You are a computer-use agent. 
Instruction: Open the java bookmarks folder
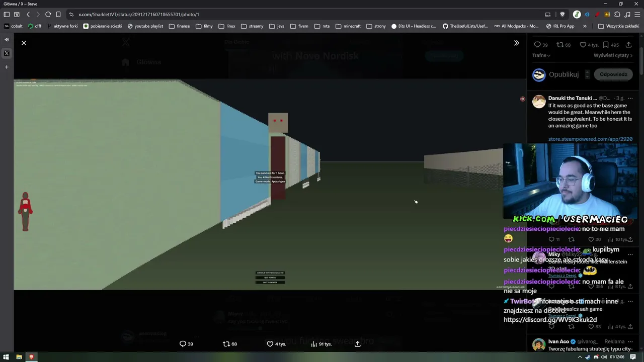coord(277,26)
